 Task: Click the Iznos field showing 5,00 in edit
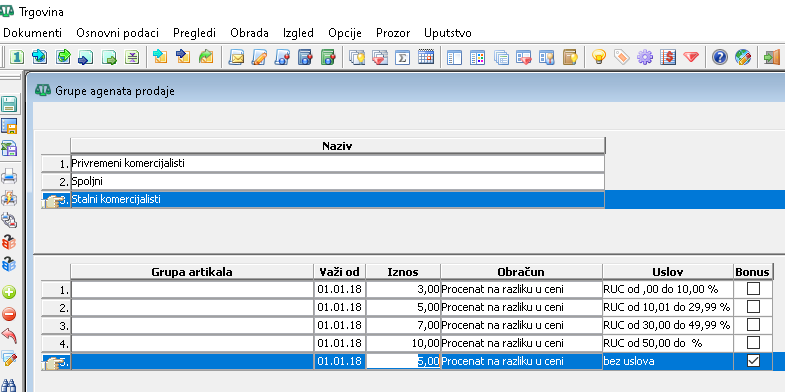click(403, 361)
